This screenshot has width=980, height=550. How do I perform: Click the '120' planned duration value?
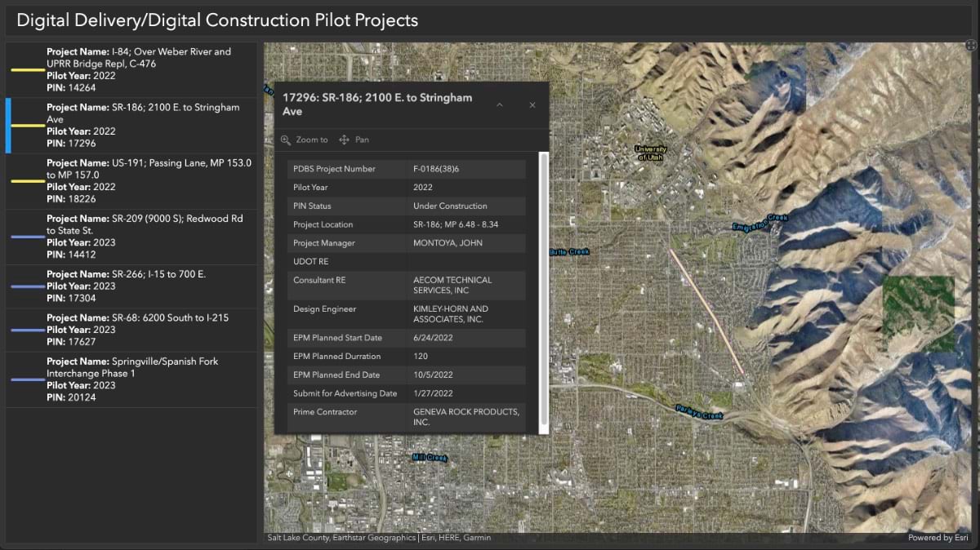click(x=421, y=357)
